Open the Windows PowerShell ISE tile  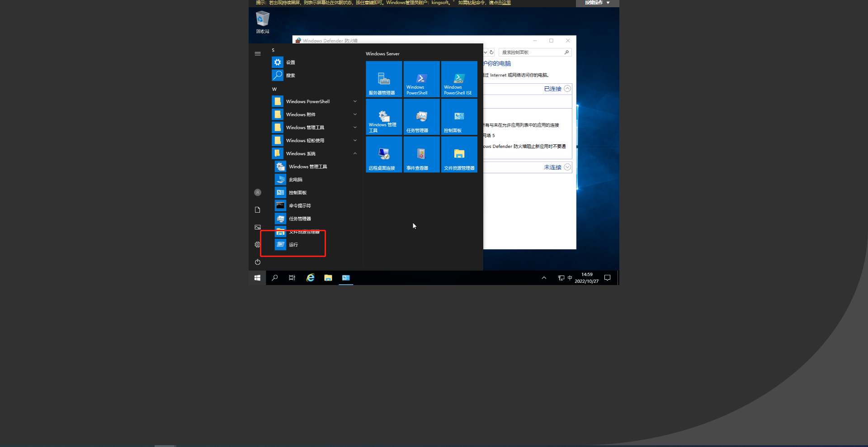click(x=459, y=79)
